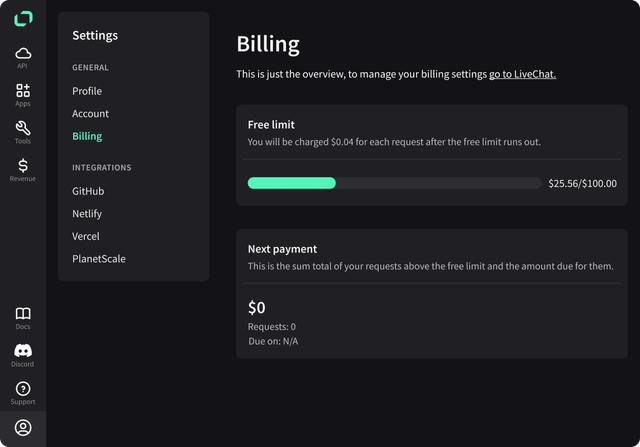The width and height of the screenshot is (640, 447).
Task: Open the user account avatar icon
Action: [x=23, y=427]
